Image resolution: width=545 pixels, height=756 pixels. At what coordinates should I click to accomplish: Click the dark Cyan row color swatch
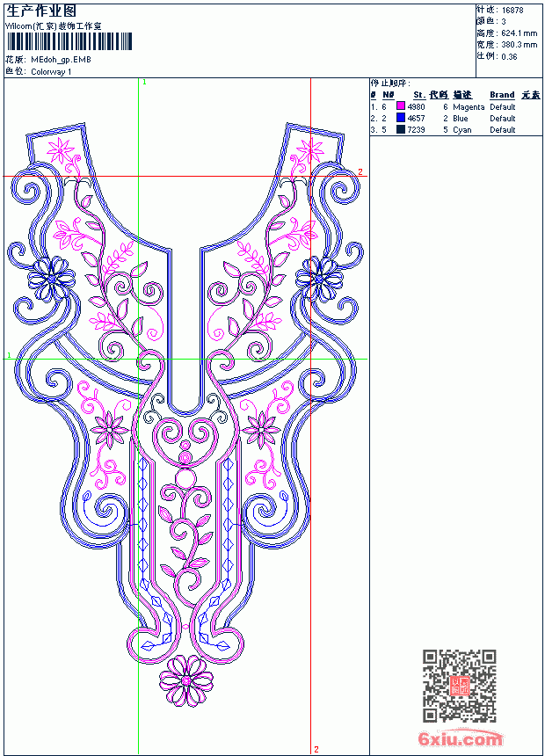click(400, 128)
